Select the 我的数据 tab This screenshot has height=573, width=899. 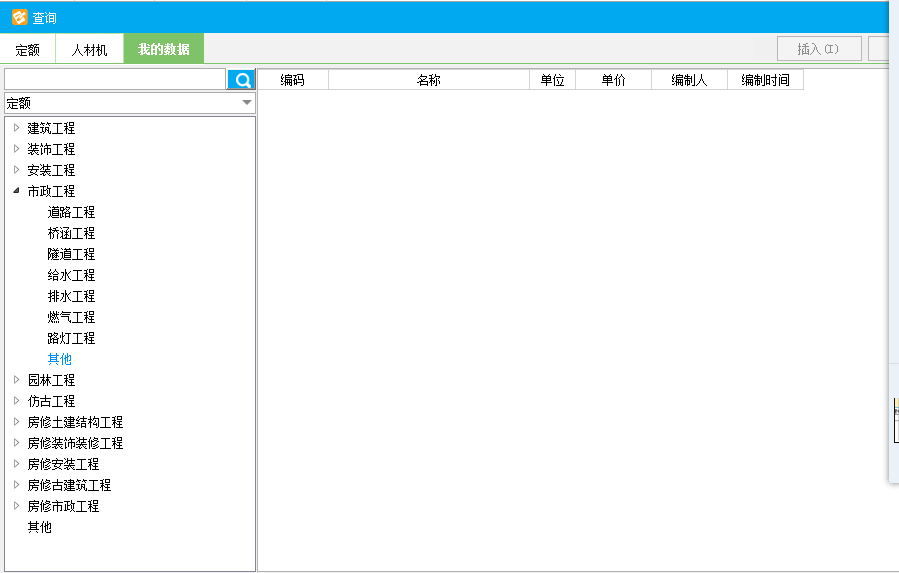tap(164, 49)
